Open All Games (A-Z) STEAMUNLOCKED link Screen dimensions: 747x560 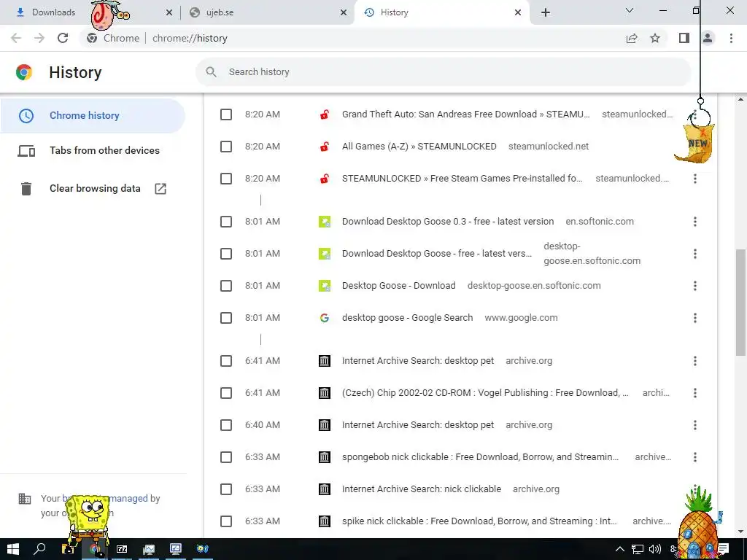click(x=419, y=146)
